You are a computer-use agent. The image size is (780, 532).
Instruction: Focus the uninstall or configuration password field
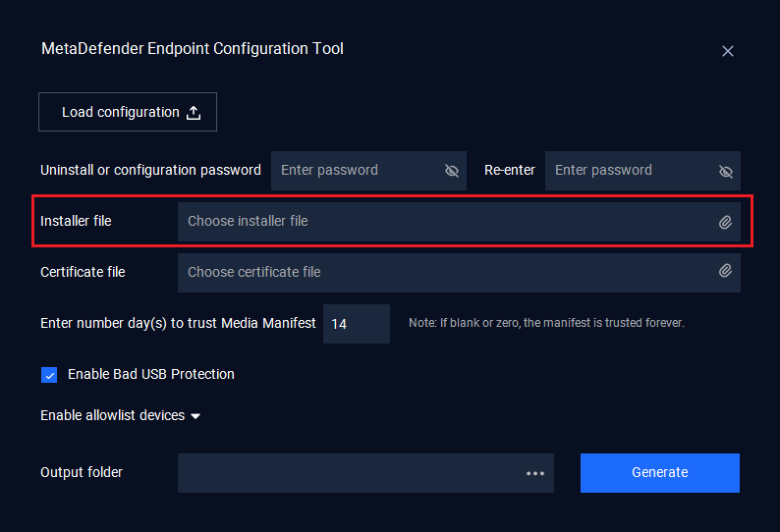click(368, 171)
